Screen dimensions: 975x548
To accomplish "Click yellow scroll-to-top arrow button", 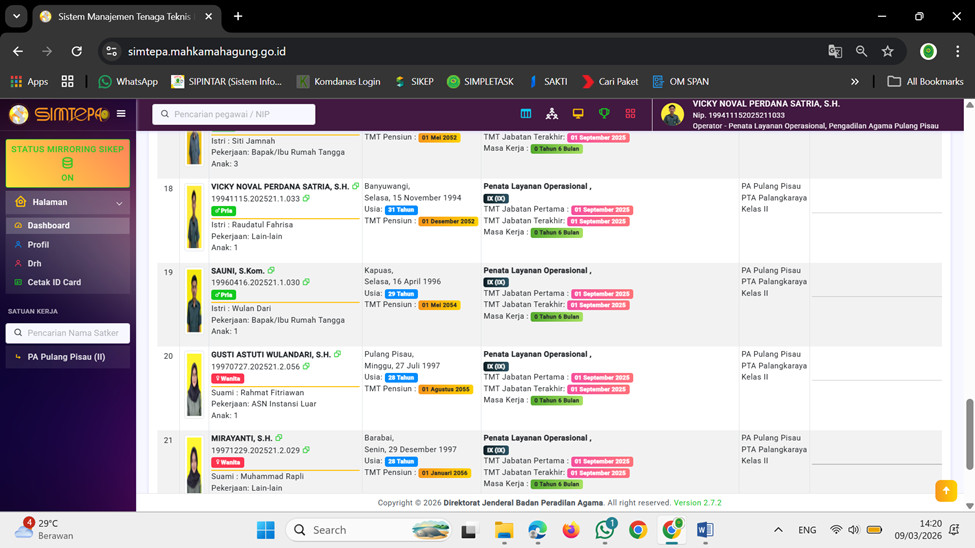I will [946, 490].
